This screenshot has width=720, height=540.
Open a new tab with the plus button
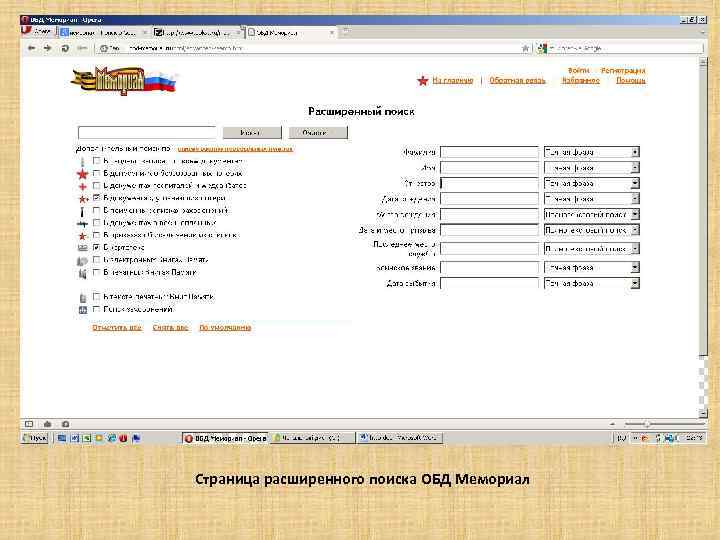(x=346, y=32)
